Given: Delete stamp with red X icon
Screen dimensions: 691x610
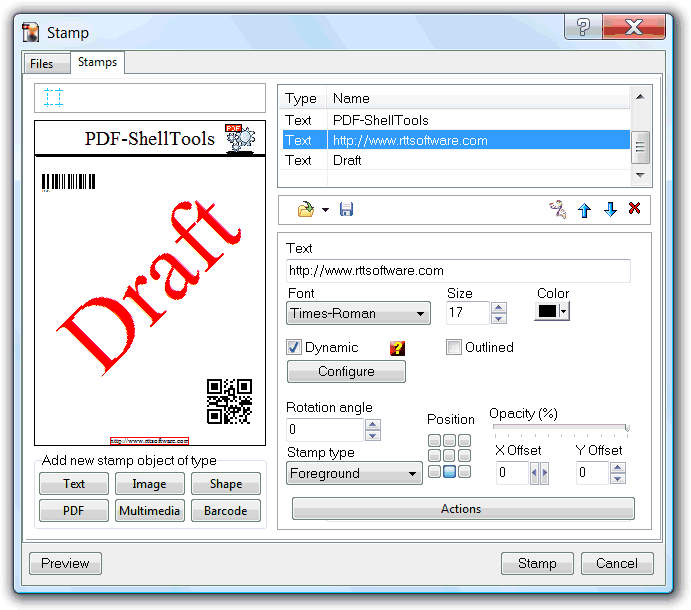Looking at the screenshot, I should 634,208.
